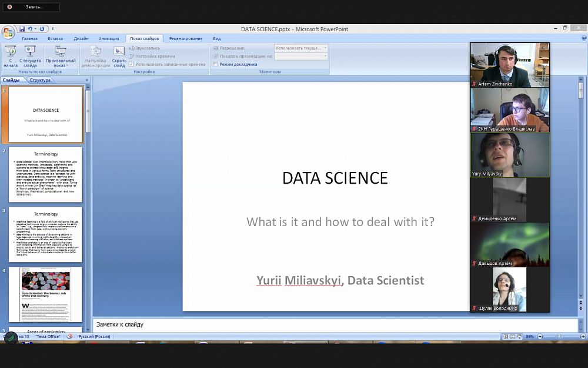Viewport: 588px width, 368px height.
Task: Open the Рецензирование ribbon tab
Action: tap(186, 38)
